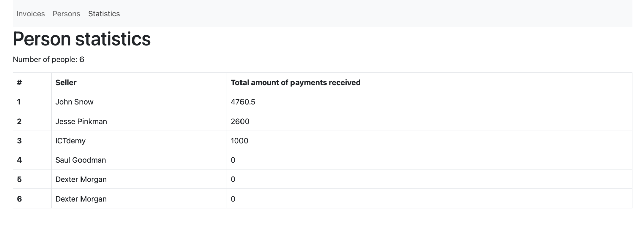The height and width of the screenshot is (233, 644).
Task: Select the John Snow seller cell
Action: coord(74,102)
